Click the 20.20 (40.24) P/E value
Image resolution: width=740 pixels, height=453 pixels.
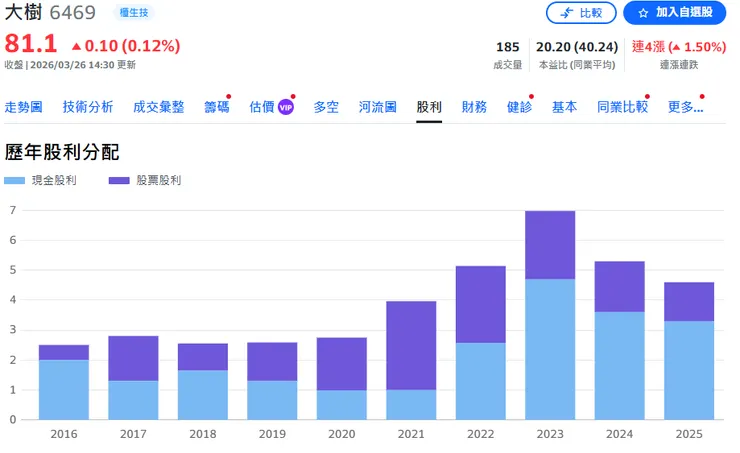pyautogui.click(x=577, y=47)
